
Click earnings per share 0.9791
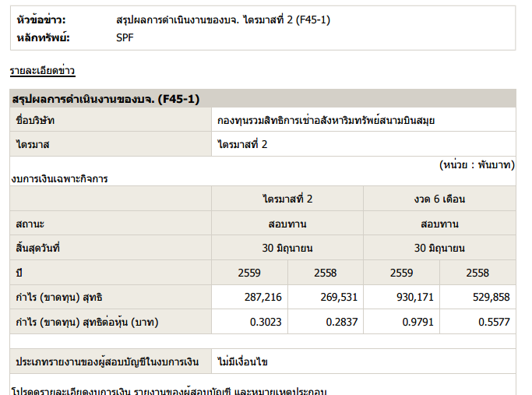pos(418,321)
